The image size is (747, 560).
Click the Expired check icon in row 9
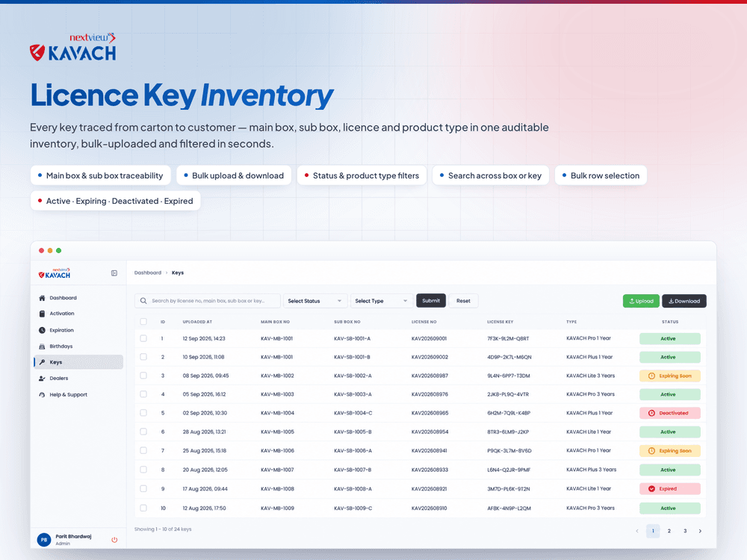tap(651, 489)
